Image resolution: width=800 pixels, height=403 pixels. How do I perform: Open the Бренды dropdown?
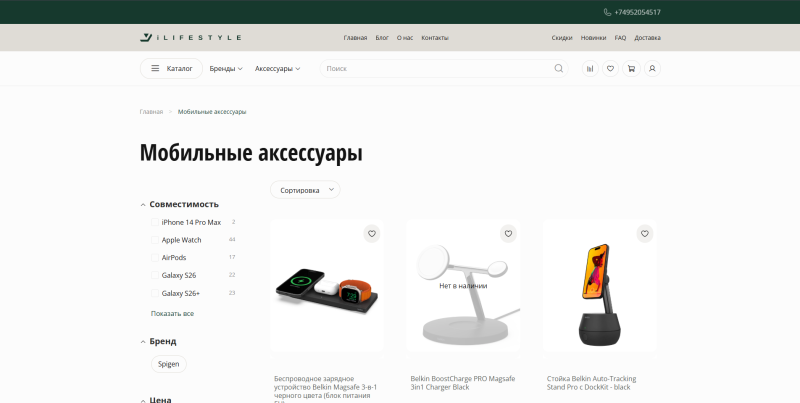[226, 68]
